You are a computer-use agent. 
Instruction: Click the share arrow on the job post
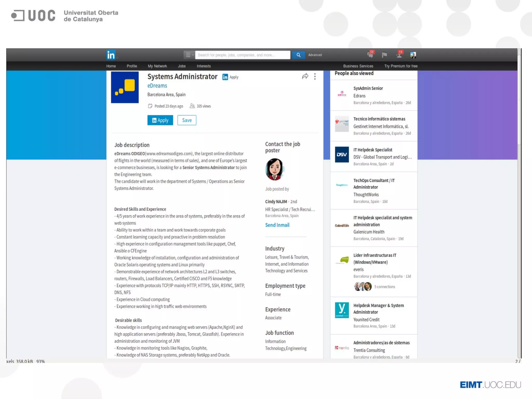[305, 76]
